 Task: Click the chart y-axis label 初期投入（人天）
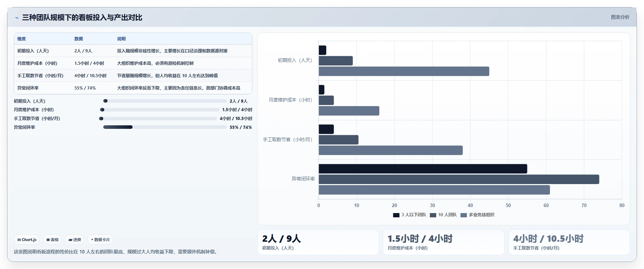(295, 61)
